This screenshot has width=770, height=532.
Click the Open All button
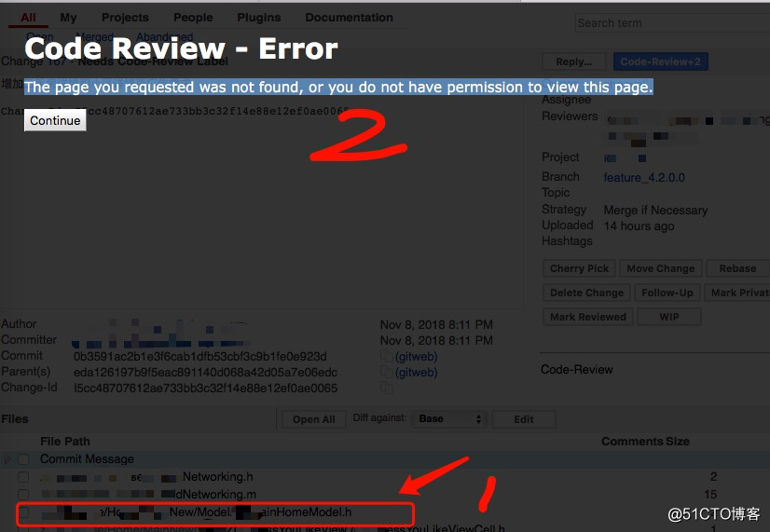pos(314,419)
